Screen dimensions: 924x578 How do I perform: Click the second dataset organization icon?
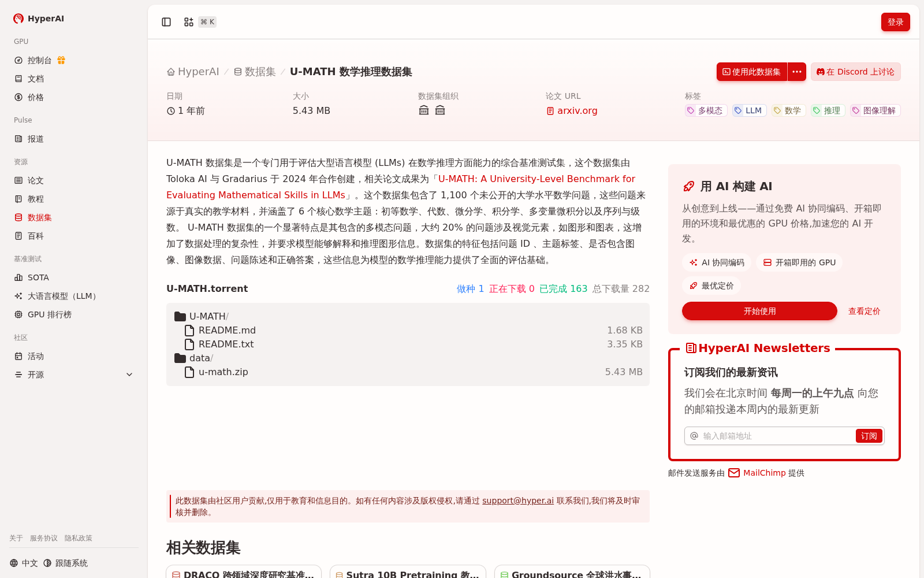coord(440,110)
